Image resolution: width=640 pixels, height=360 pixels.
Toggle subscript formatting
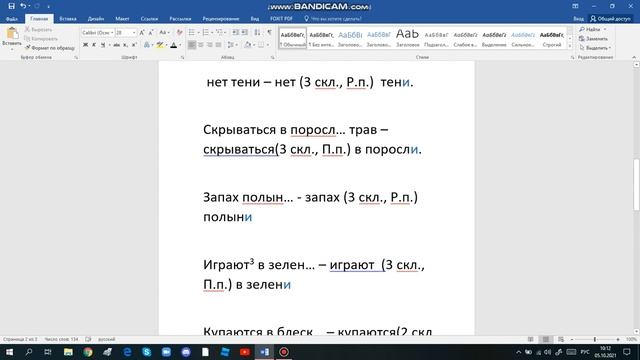(125, 45)
